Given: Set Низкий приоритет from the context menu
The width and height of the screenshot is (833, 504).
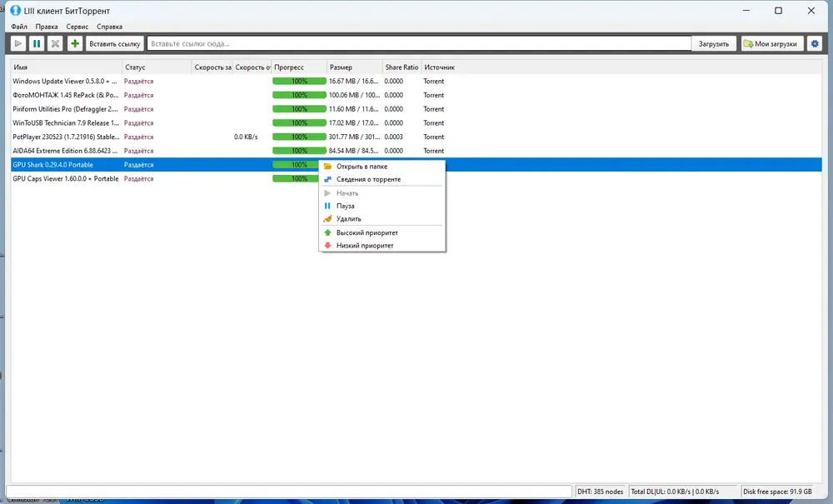Looking at the screenshot, I should pyautogui.click(x=382, y=246).
